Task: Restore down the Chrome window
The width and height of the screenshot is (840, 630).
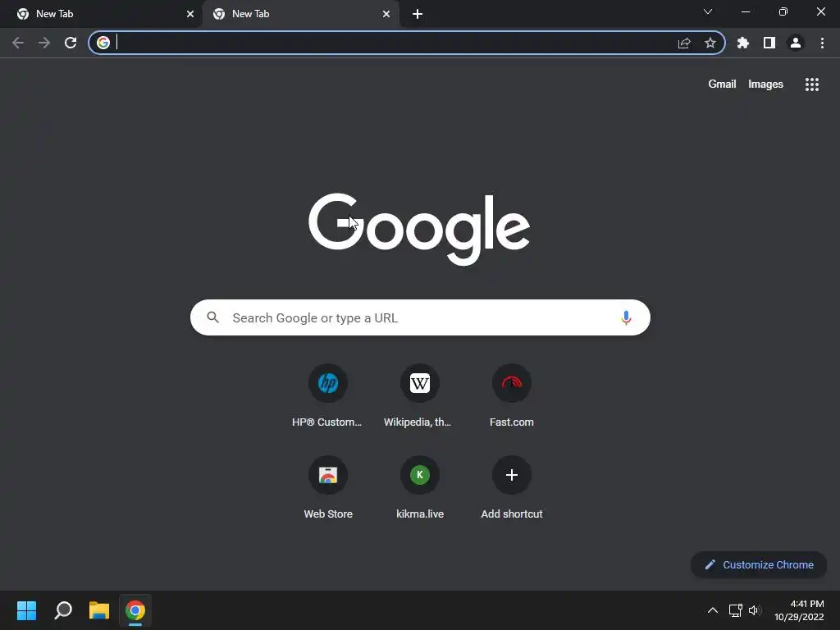Action: click(x=783, y=11)
